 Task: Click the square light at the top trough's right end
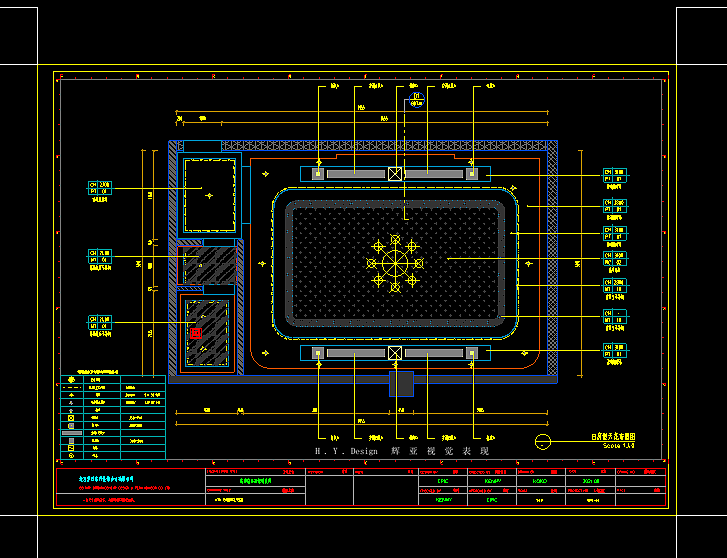[472, 174]
